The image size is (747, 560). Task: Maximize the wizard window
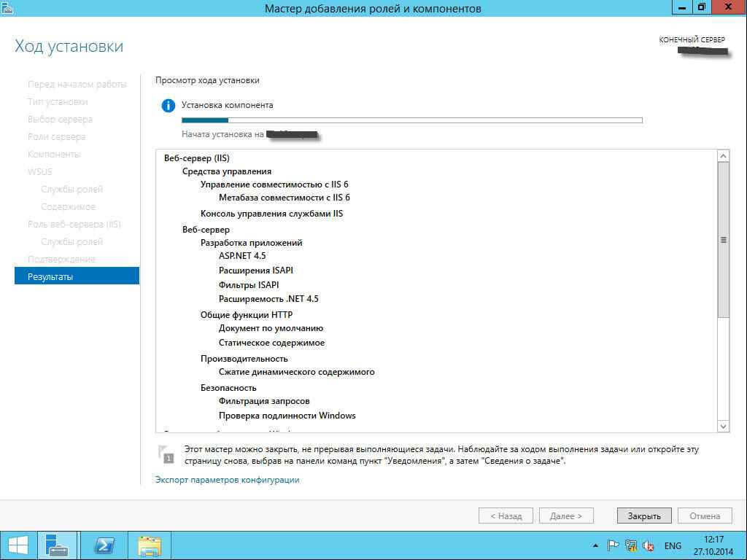(x=701, y=7)
